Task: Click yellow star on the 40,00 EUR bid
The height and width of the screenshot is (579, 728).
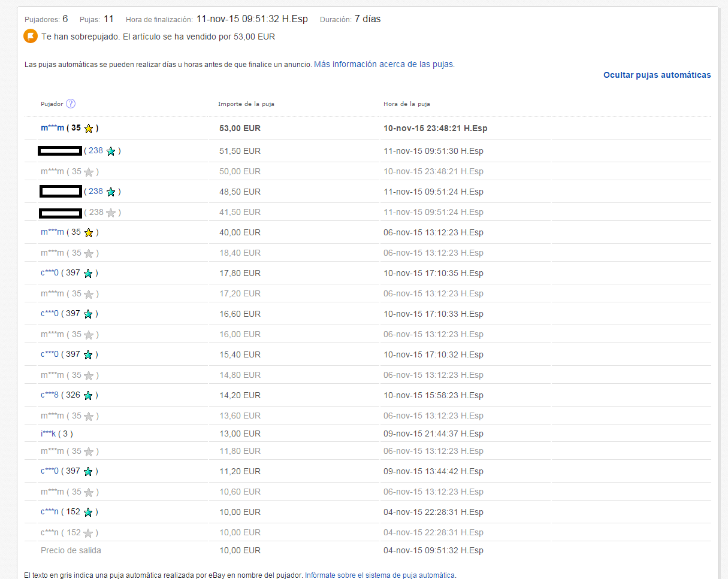Action: pos(89,232)
